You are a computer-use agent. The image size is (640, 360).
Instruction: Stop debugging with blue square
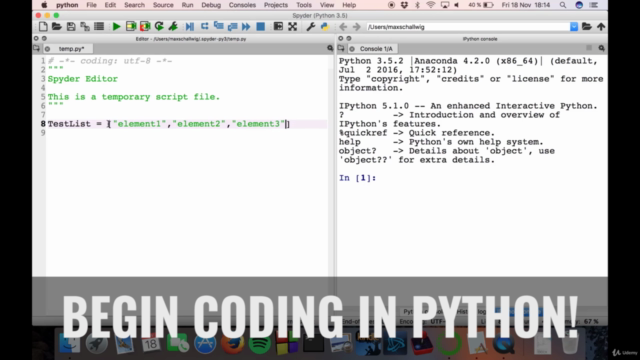click(x=260, y=27)
